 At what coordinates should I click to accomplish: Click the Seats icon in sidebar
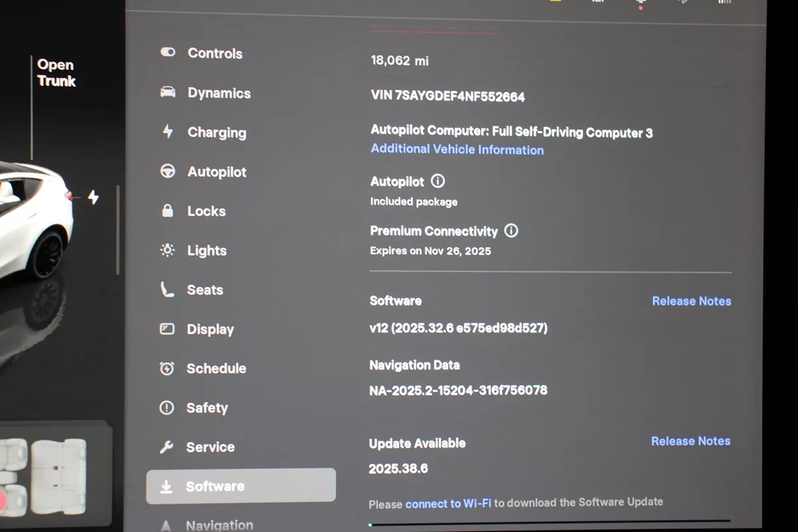click(168, 289)
